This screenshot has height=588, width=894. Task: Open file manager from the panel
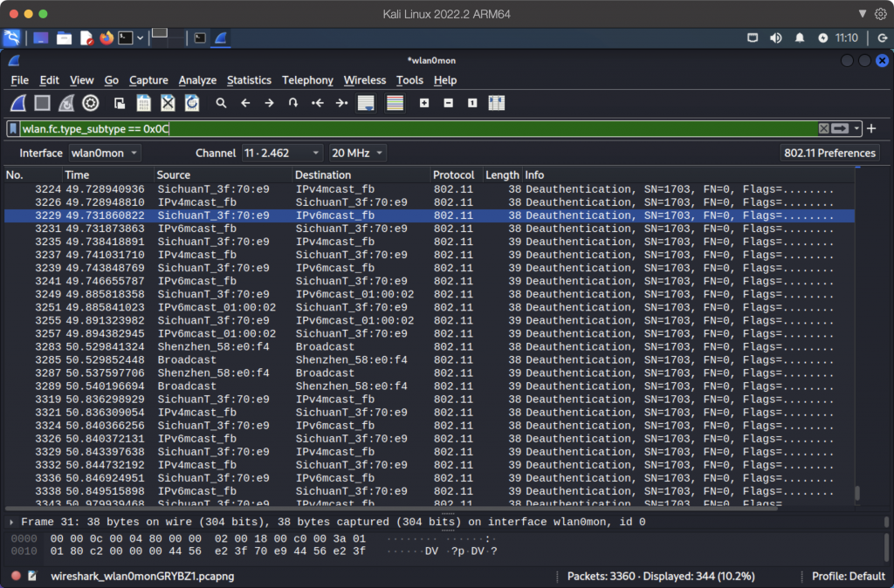[64, 38]
